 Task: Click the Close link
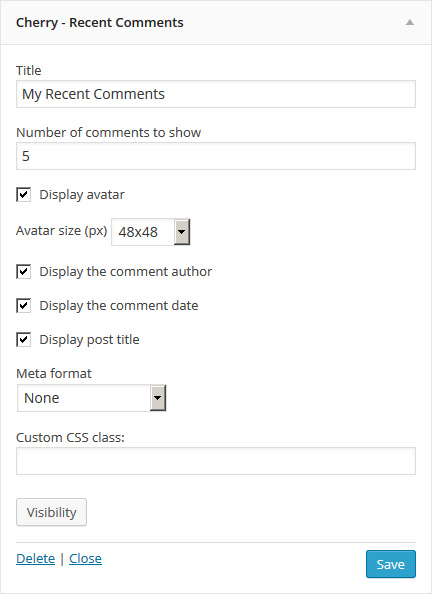tap(85, 559)
